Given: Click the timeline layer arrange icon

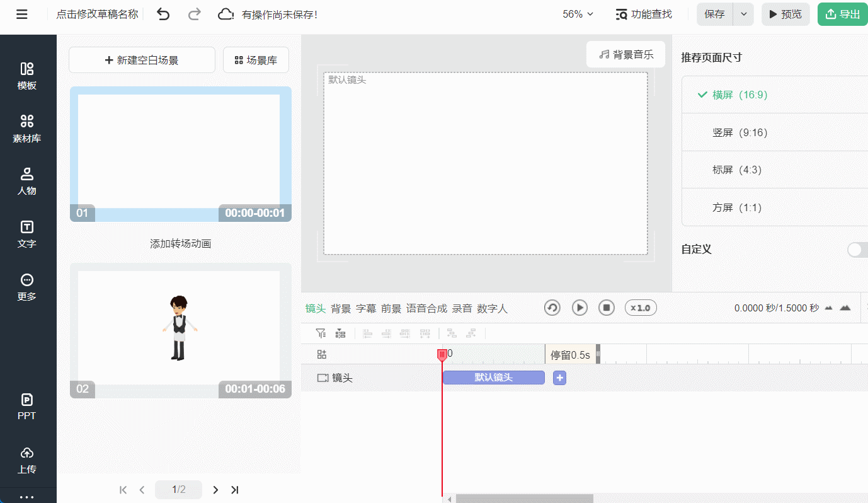Looking at the screenshot, I should pos(340,333).
